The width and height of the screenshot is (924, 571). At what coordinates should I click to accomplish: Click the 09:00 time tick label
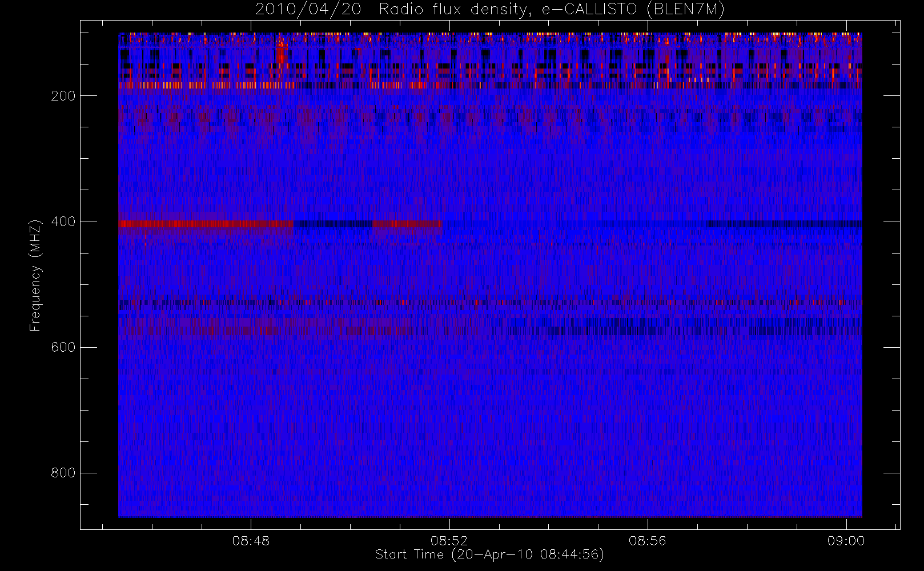(846, 541)
